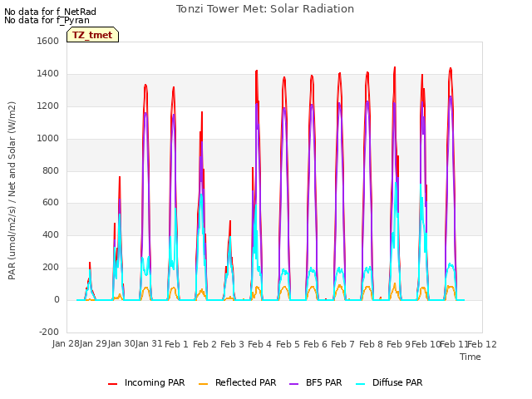Click the 'No data for f_NetRad' message
532x399 pixels.
(x=50, y=12)
